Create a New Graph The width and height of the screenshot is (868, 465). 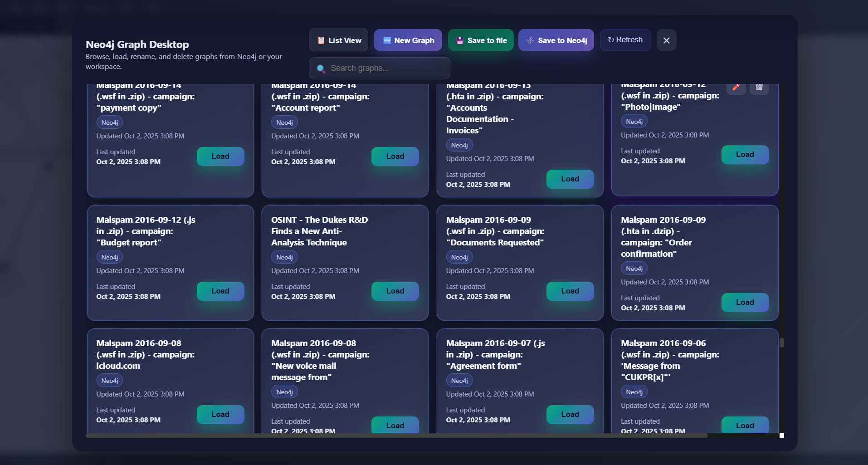[408, 40]
